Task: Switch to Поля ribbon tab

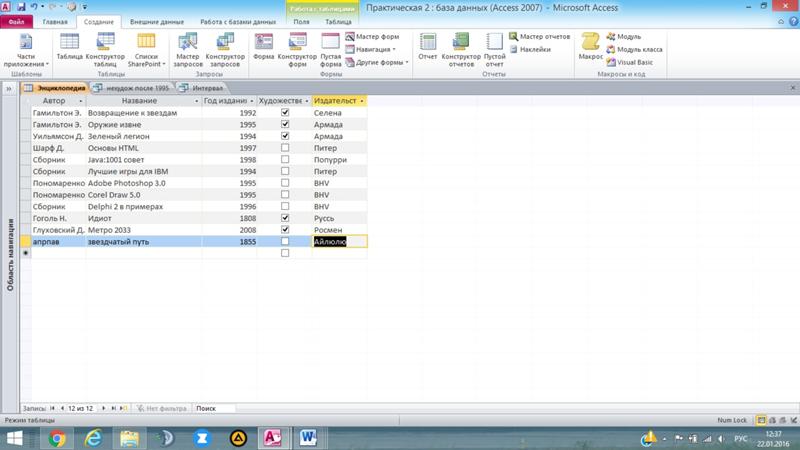Action: click(x=301, y=22)
